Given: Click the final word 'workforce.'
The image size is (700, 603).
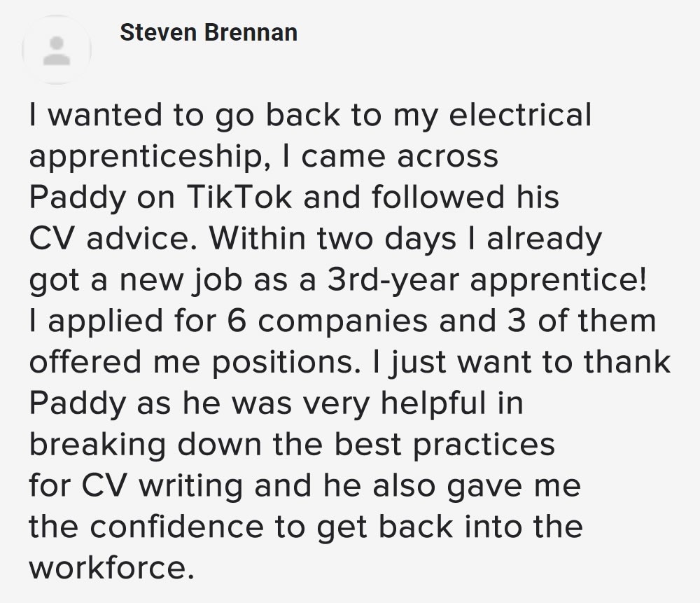Looking at the screenshot, I should 111,567.
